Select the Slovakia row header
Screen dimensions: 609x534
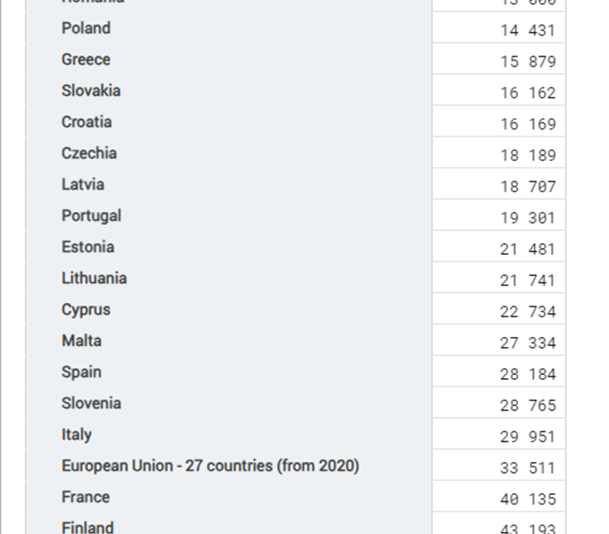click(x=91, y=91)
